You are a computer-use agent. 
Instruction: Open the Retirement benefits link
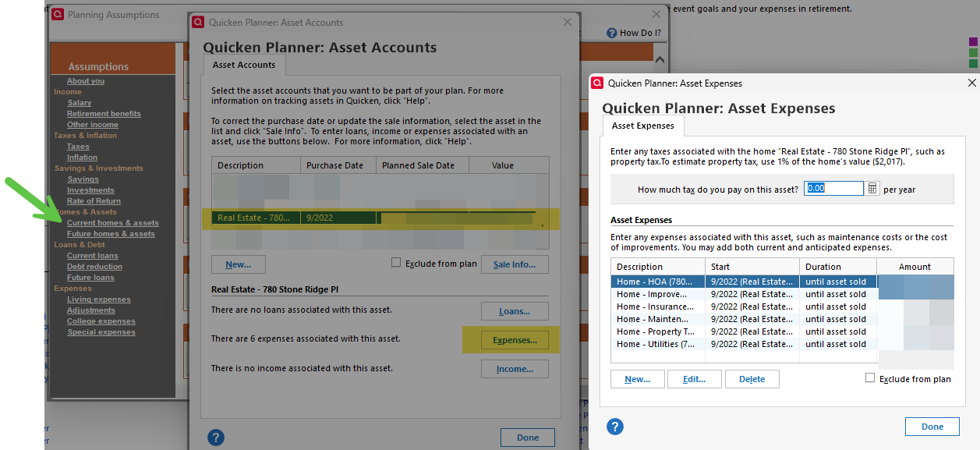coord(104,114)
